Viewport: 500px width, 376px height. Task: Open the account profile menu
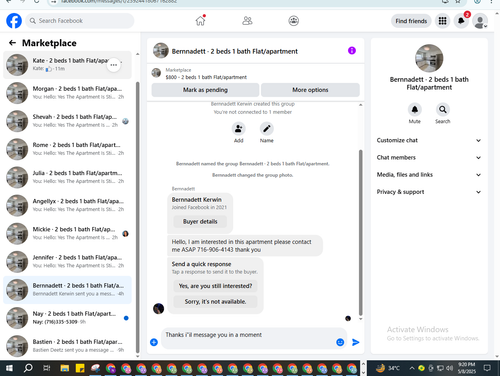(x=480, y=21)
